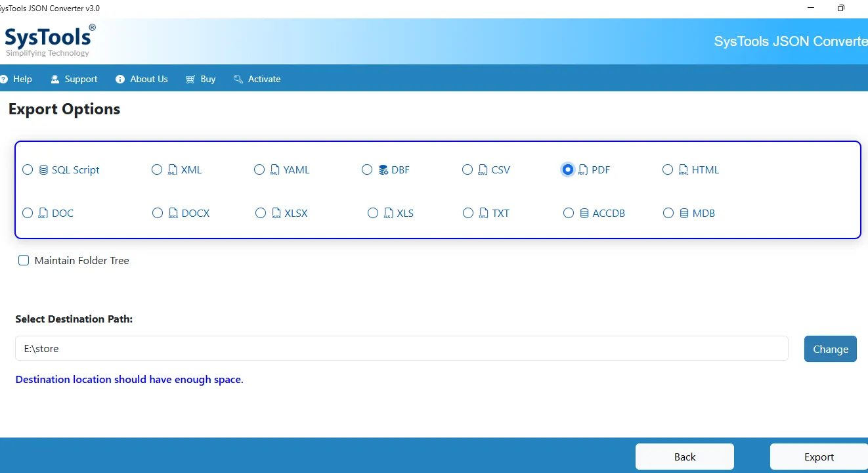
Task: Click the YAML file format icon
Action: 275,170
